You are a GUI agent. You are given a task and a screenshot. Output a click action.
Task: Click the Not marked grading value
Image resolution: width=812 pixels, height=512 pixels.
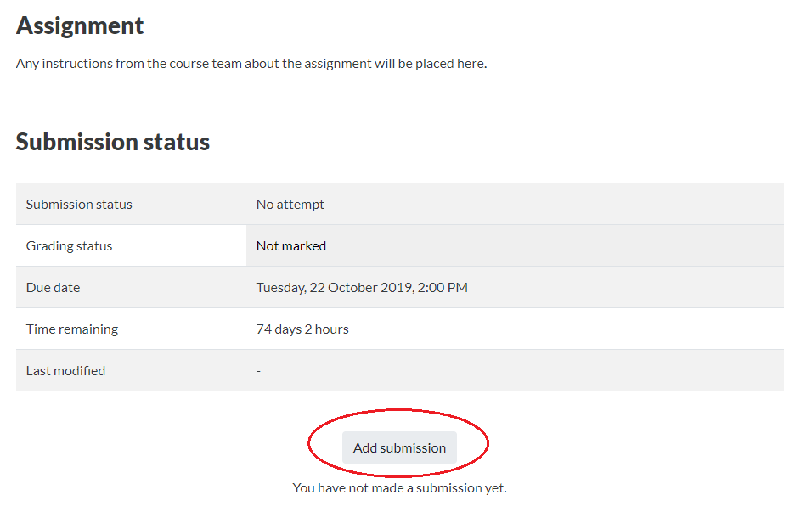(291, 246)
